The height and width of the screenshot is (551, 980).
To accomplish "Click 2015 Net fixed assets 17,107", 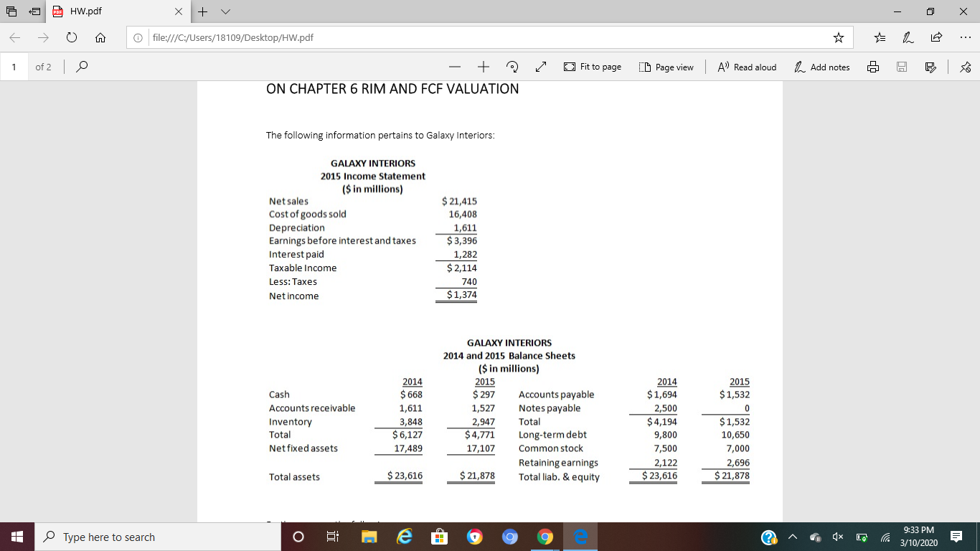I will [x=481, y=448].
